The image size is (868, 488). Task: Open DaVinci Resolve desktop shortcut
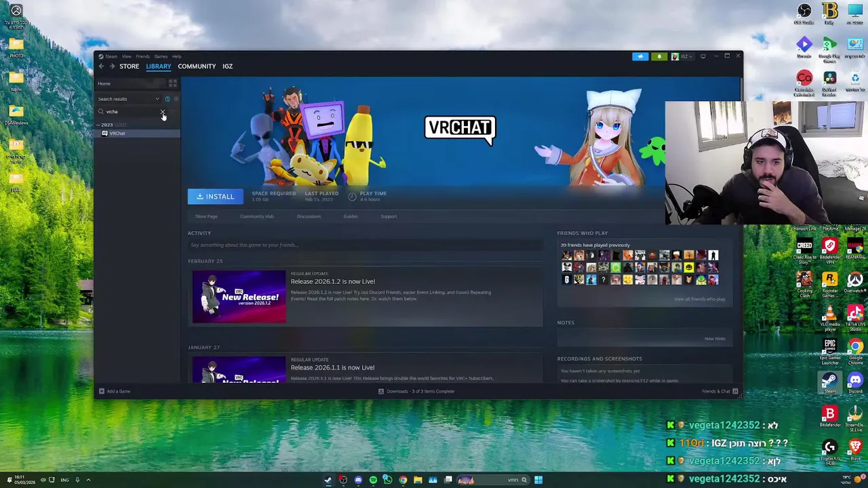[829, 83]
